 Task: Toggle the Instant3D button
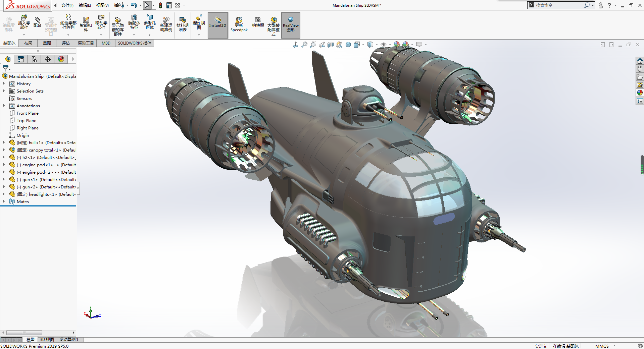(218, 25)
